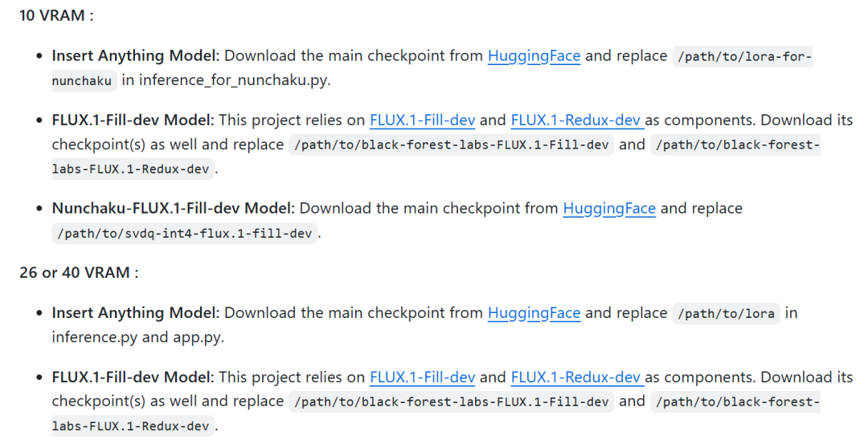This screenshot has width=868, height=448.
Task: Click bold 'Nunchaku-FLUX.1-Fill-dev Model:' label
Action: tap(173, 209)
